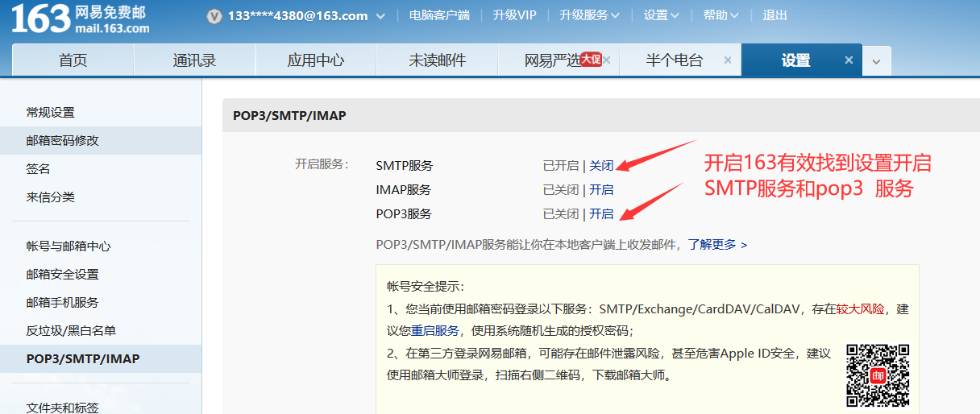Screen dimensions: 980x414
Task: Click the POP3服务 label text
Action: click(404, 214)
